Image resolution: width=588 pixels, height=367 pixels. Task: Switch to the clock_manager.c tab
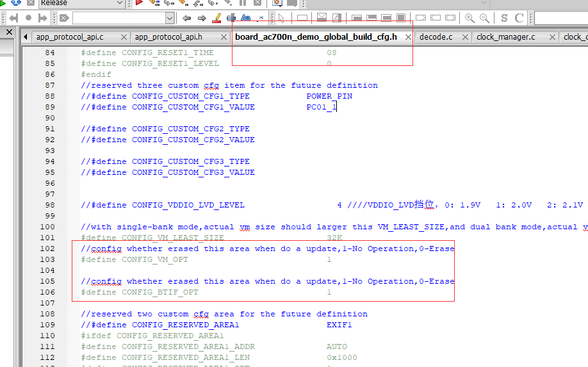(x=506, y=37)
